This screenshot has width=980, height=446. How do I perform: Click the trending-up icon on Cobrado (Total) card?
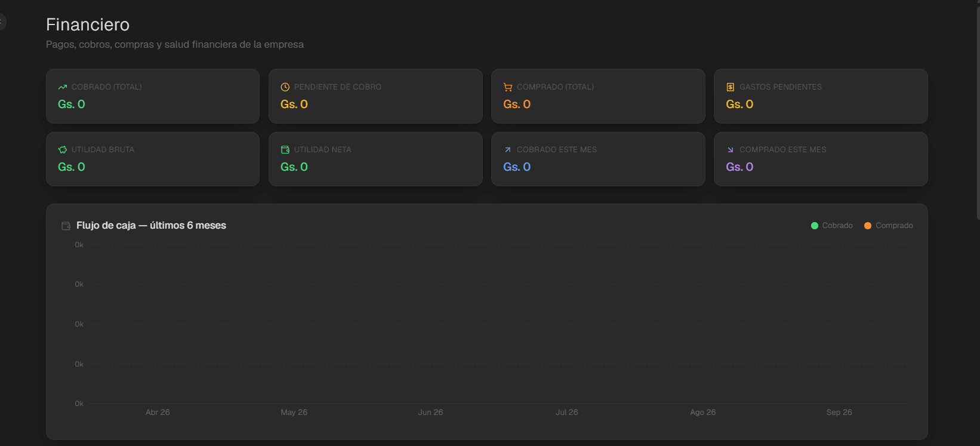tap(63, 87)
